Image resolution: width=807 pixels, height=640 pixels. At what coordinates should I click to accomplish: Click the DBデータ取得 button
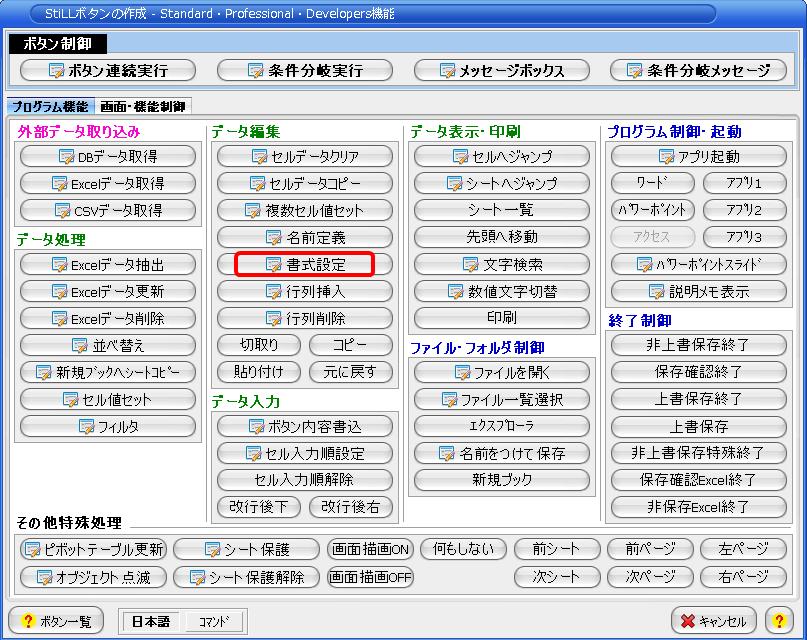coord(108,156)
